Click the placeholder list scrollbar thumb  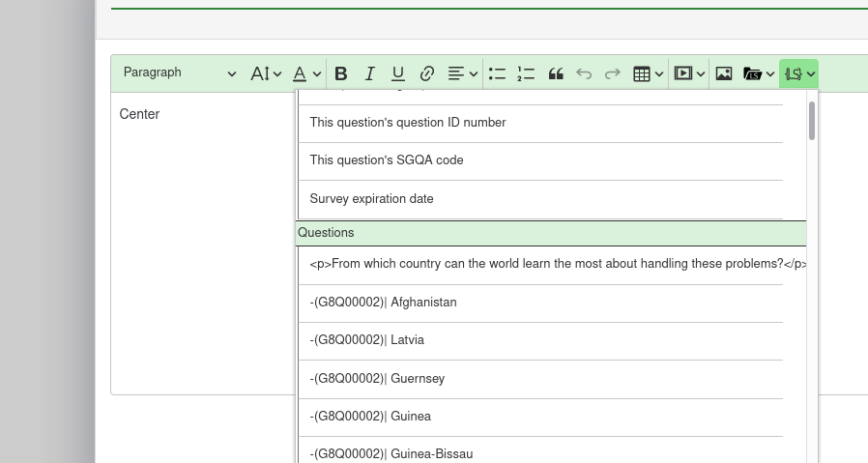click(812, 121)
